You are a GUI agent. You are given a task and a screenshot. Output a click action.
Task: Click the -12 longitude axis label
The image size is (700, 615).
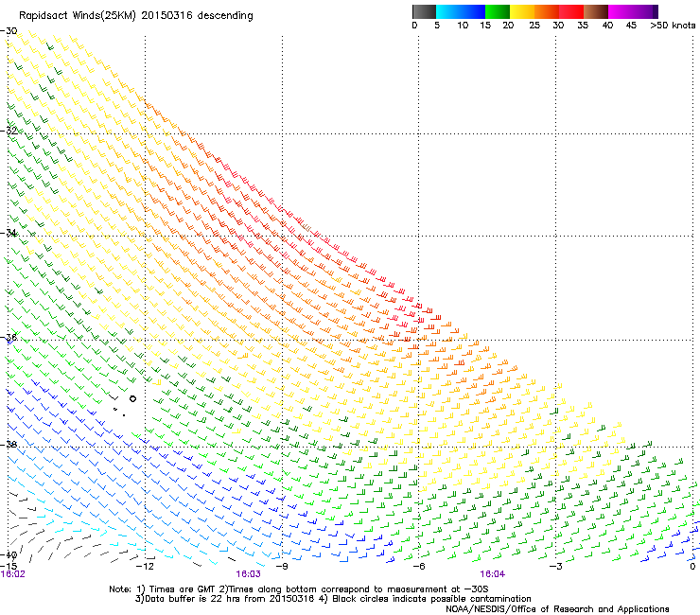145,567
